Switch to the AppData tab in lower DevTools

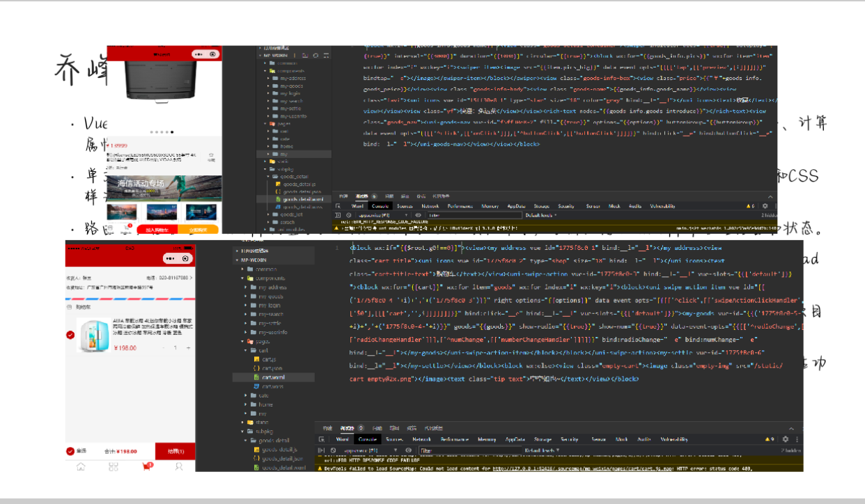515,439
